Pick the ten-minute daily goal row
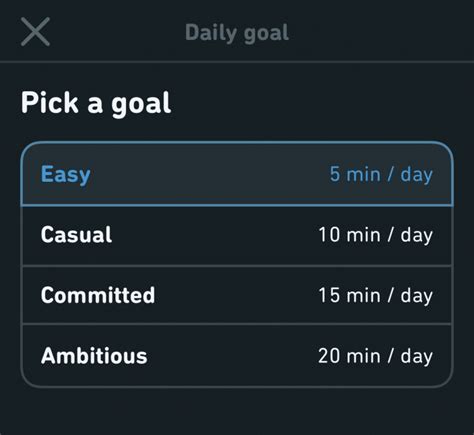The width and height of the screenshot is (474, 435). (237, 236)
